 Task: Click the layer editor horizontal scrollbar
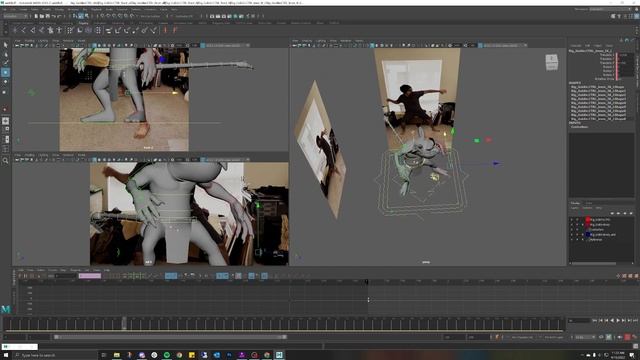pyautogui.click(x=593, y=263)
